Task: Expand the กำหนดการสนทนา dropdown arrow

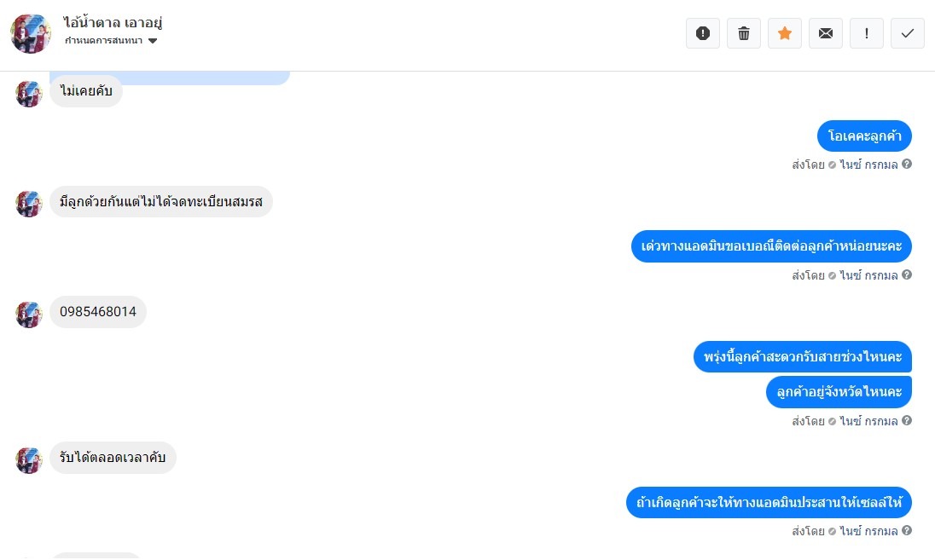Action: [x=153, y=41]
